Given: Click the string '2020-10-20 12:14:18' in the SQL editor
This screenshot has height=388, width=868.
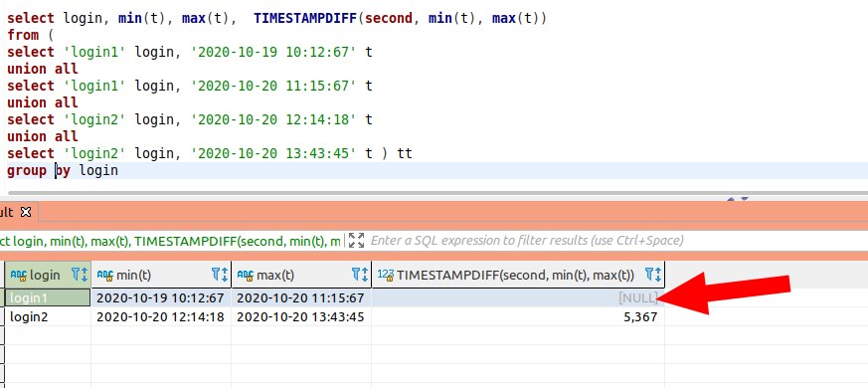Looking at the screenshot, I should point(273,119).
